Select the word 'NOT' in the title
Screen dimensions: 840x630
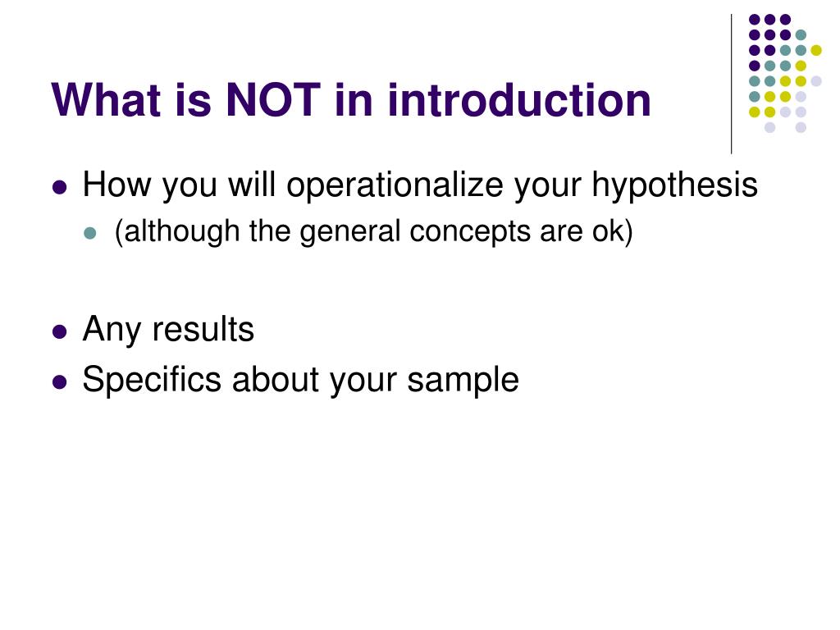273,99
